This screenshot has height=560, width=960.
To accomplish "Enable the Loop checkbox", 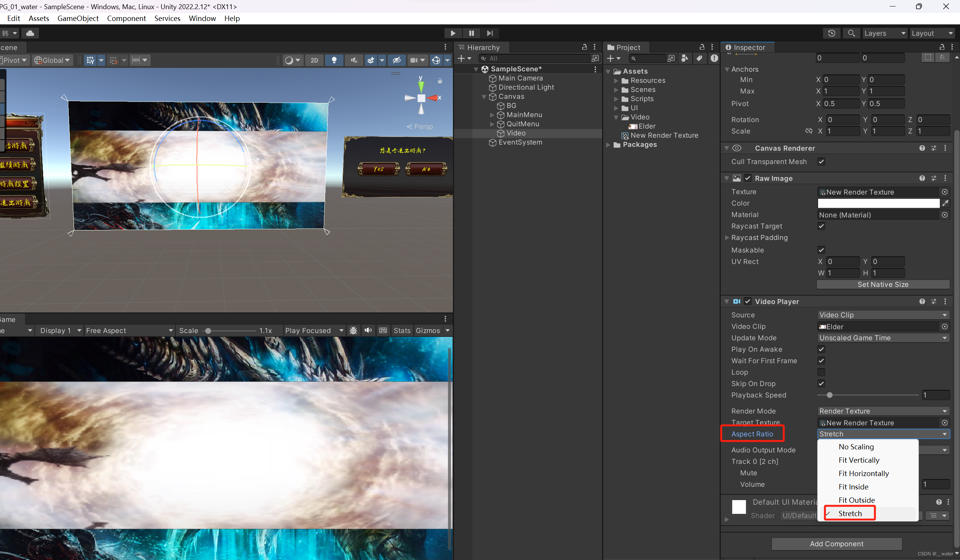I will tap(821, 372).
